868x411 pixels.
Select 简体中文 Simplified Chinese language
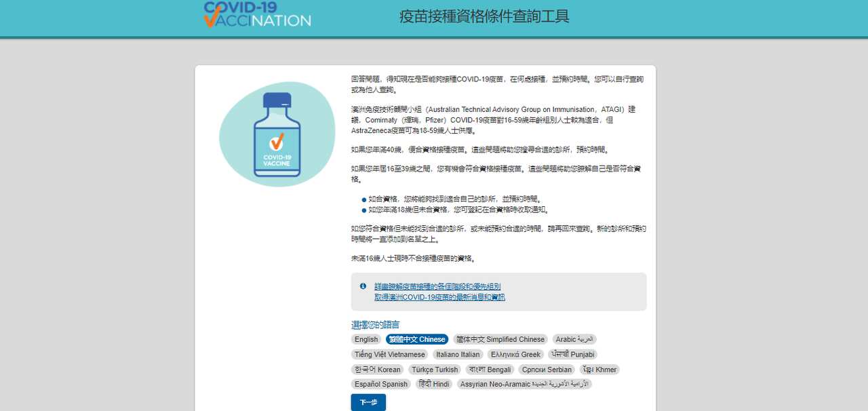[x=500, y=339]
